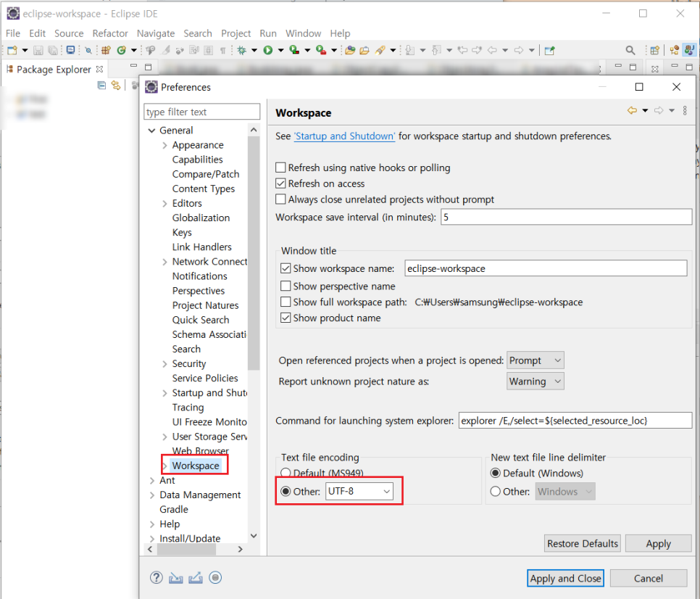The height and width of the screenshot is (599, 700).
Task: Toggle Link with Editor in Package Explorer
Action: (x=116, y=86)
